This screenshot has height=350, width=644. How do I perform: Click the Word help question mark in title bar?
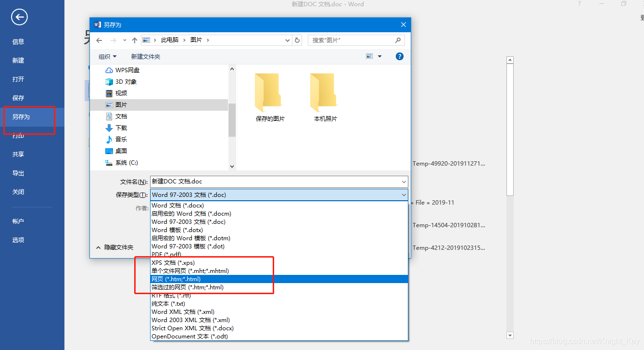[579, 4]
